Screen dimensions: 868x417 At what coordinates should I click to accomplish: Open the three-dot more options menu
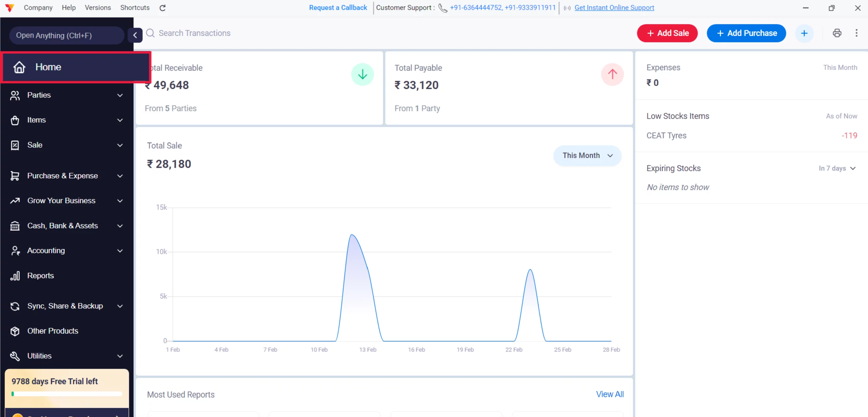pos(856,33)
